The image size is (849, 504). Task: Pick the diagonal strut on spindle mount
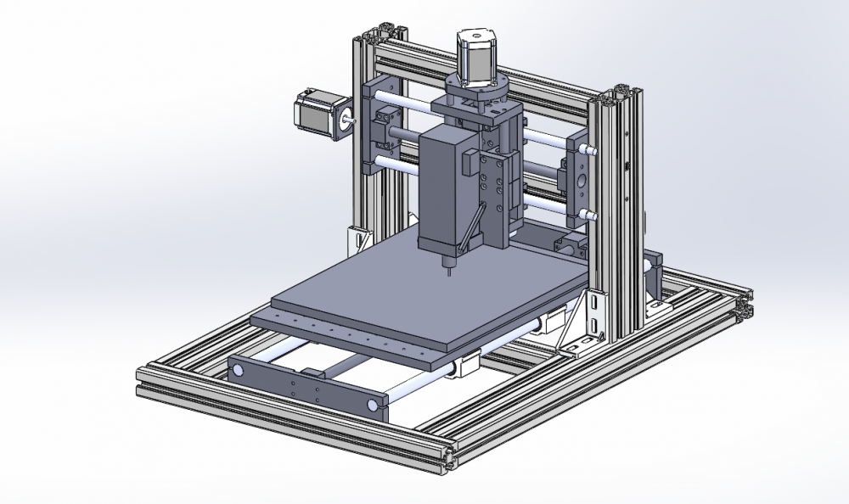click(x=471, y=227)
